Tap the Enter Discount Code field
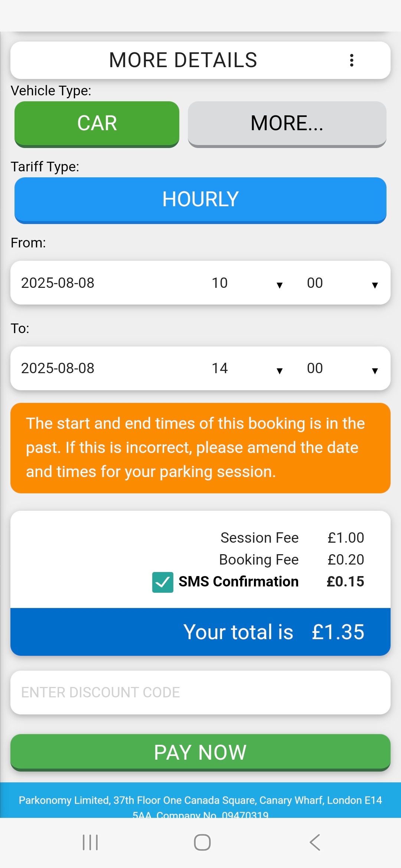The height and width of the screenshot is (868, 401). [200, 693]
